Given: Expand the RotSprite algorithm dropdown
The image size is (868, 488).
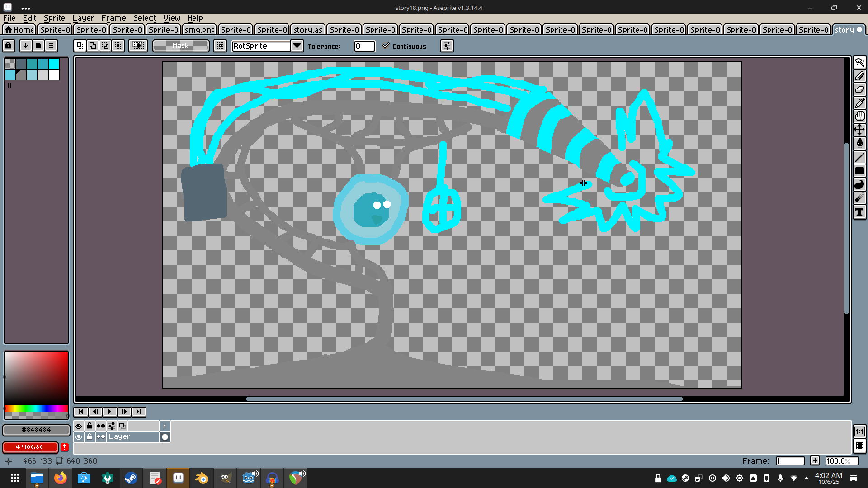Looking at the screenshot, I should [297, 46].
